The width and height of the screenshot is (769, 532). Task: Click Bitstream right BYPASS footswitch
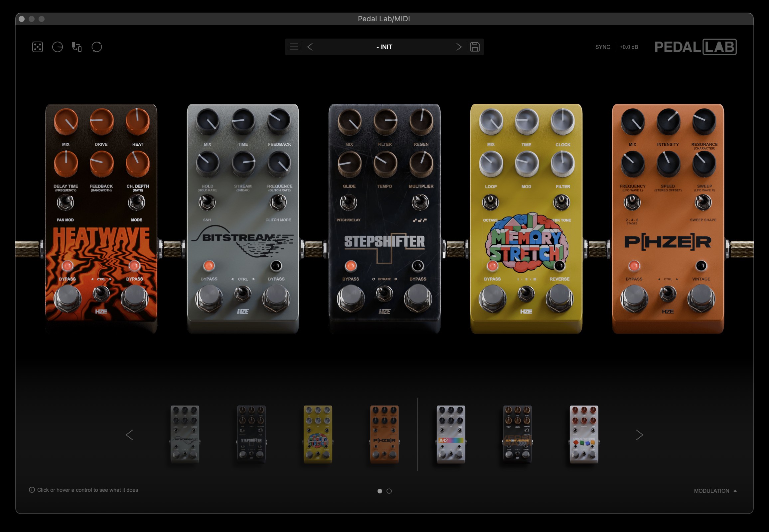(276, 298)
